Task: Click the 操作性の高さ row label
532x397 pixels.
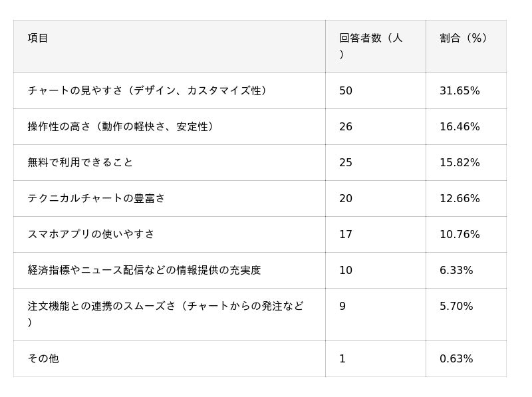Action: click(x=120, y=126)
